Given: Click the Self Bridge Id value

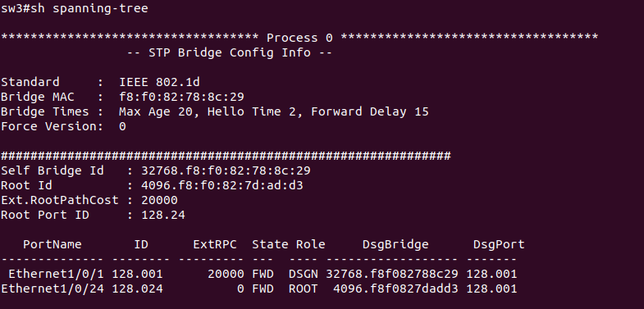Looking at the screenshot, I should (x=226, y=170).
